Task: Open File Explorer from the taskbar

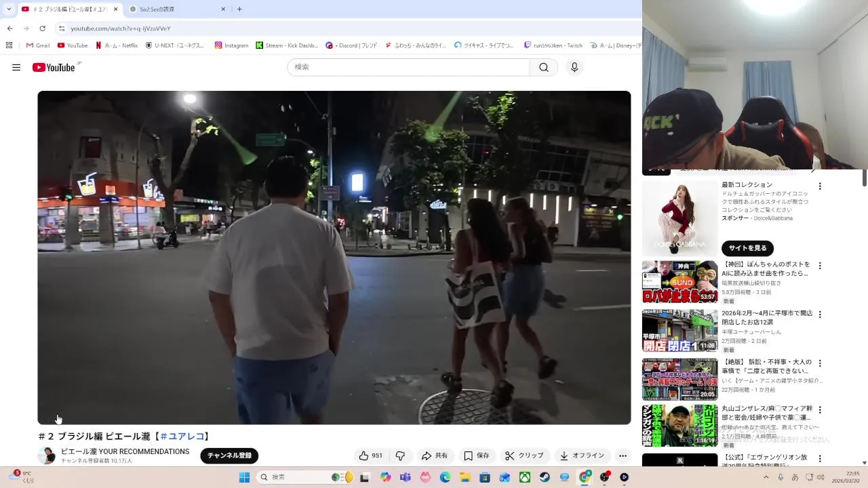Action: pos(465,477)
